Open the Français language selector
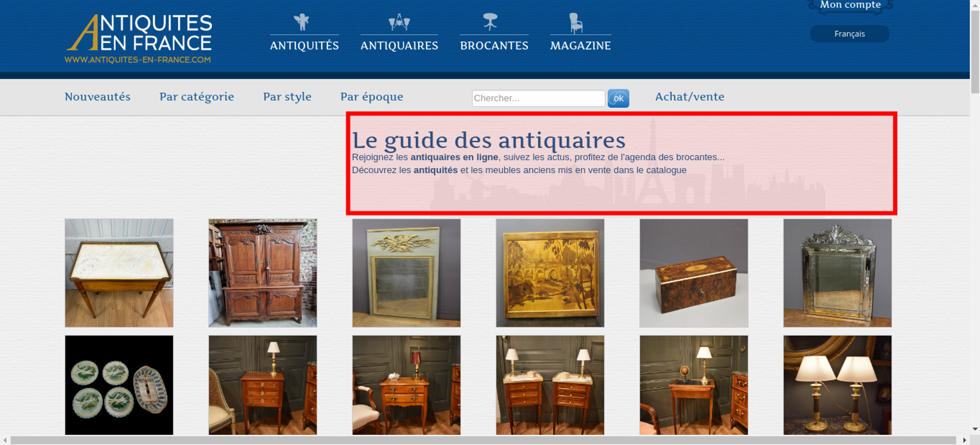The image size is (980, 445). [x=850, y=34]
